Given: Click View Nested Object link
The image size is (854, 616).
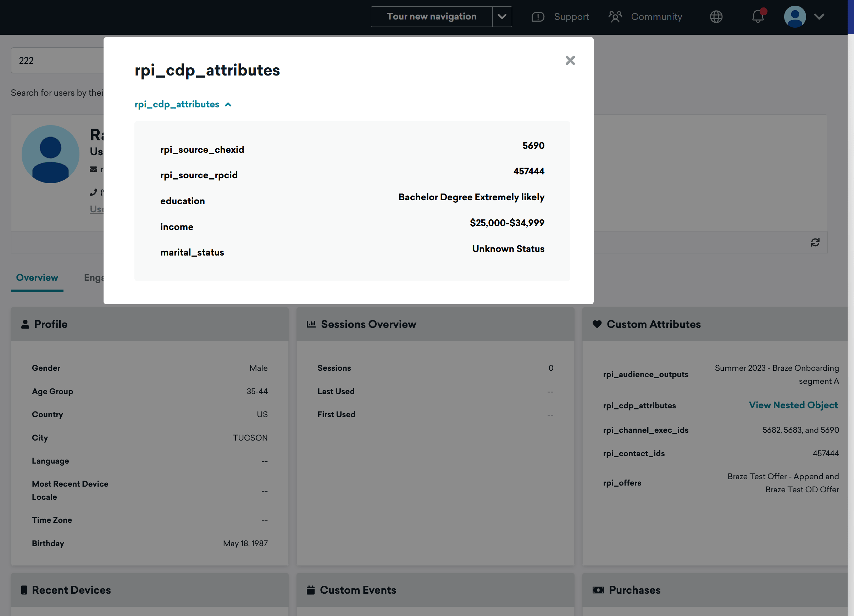Looking at the screenshot, I should pyautogui.click(x=793, y=405).
